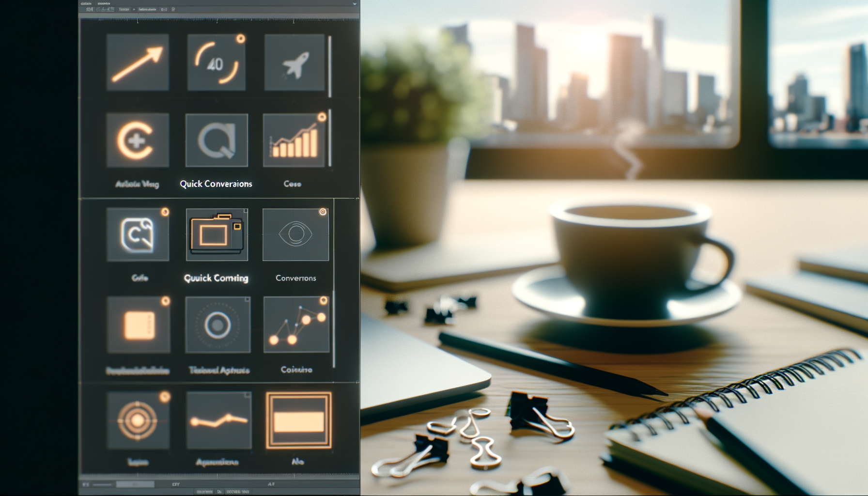Image resolution: width=868 pixels, height=496 pixels.
Task: Open the grey magnifier icon above Quick Converaions
Action: click(x=217, y=140)
